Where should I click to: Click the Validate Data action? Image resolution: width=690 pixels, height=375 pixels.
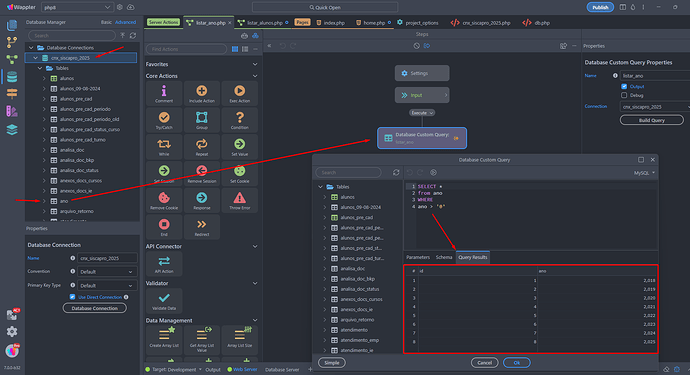164,301
